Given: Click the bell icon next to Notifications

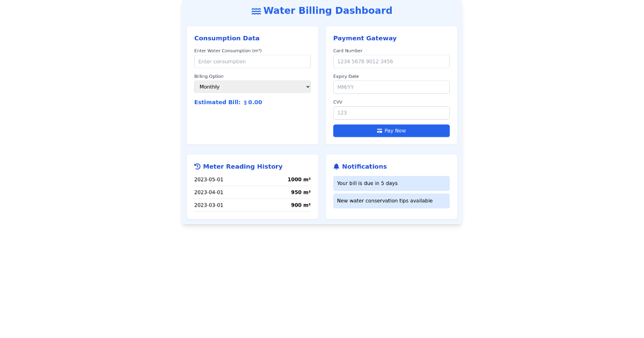Looking at the screenshot, I should click(336, 166).
